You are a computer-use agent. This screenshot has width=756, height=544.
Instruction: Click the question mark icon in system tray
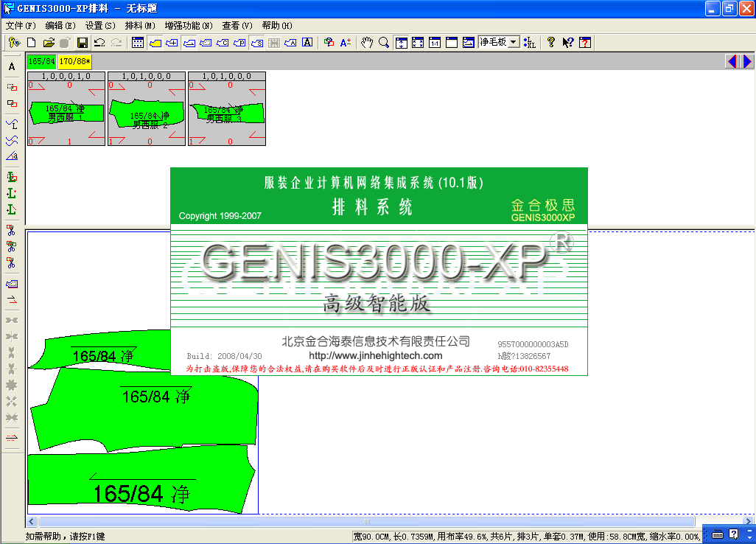point(733,534)
